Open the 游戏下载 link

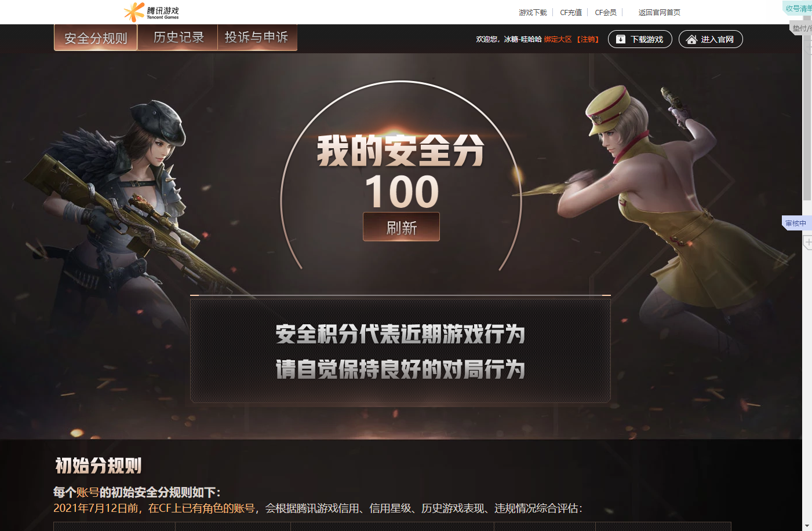533,12
